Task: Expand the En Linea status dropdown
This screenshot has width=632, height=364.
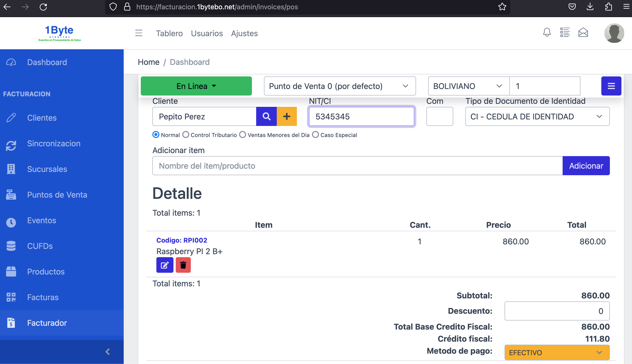Action: 196,86
